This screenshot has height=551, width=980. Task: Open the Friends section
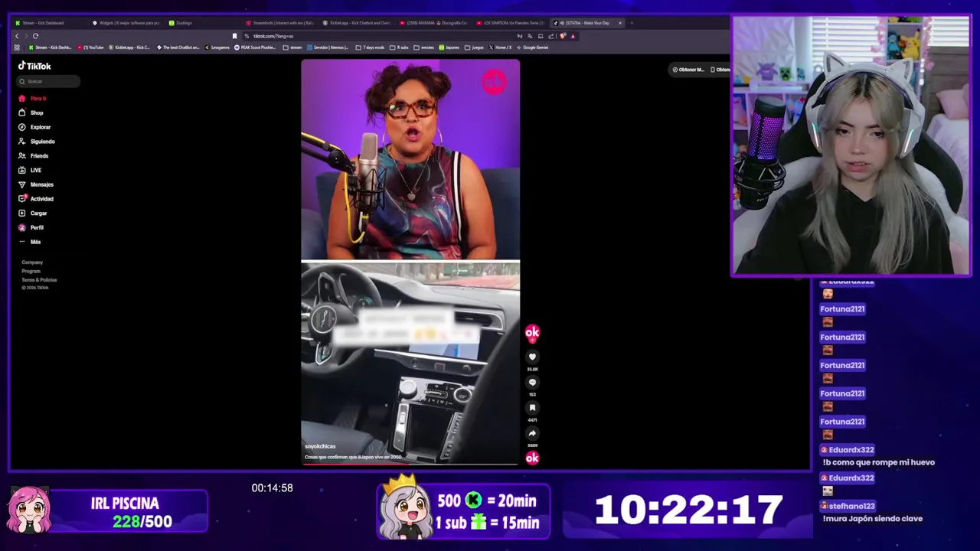[34, 156]
